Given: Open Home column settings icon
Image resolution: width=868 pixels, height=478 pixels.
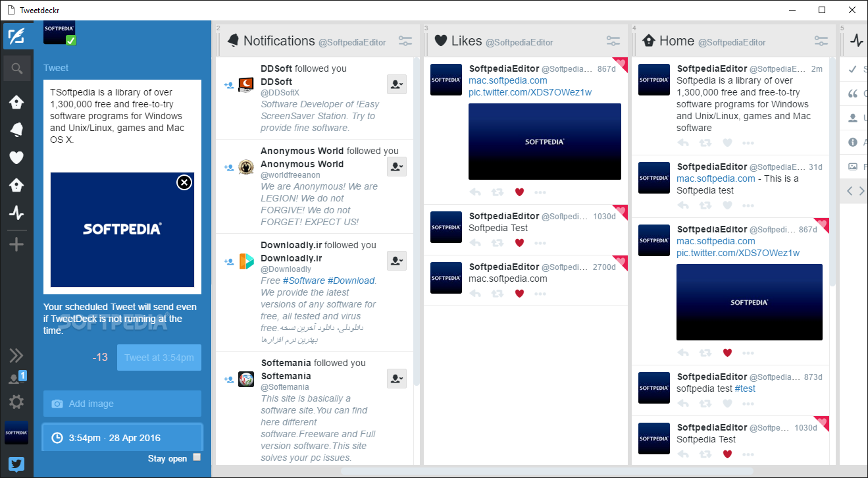Looking at the screenshot, I should (x=821, y=41).
